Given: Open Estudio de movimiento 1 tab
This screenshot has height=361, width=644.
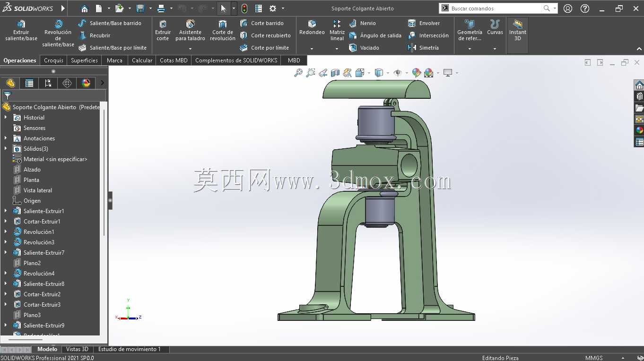Looking at the screenshot, I should point(130,349).
